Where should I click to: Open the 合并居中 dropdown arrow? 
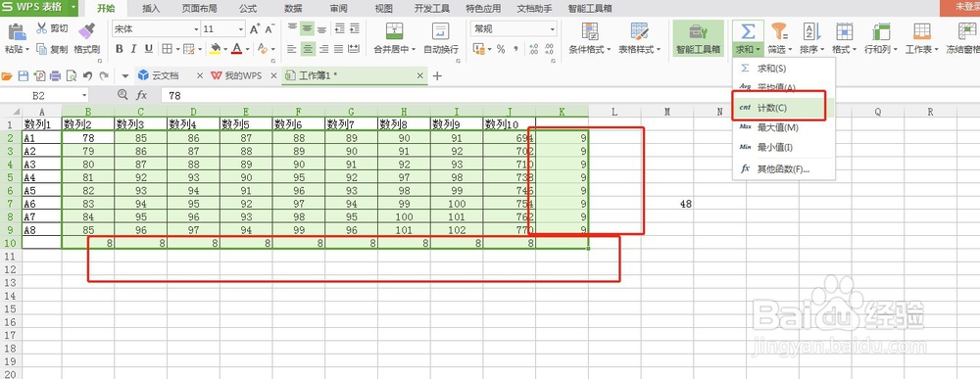pyautogui.click(x=414, y=49)
